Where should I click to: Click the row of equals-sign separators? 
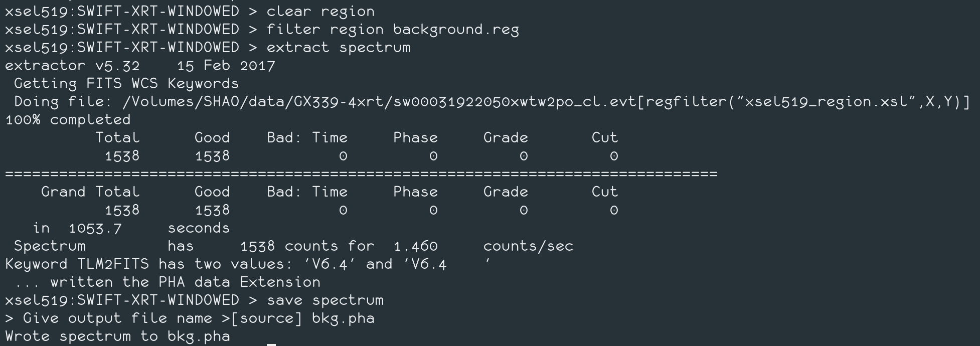point(361,174)
